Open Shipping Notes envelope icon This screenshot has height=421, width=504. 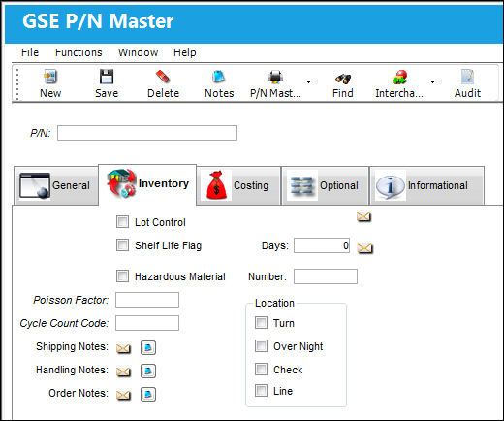coord(123,348)
